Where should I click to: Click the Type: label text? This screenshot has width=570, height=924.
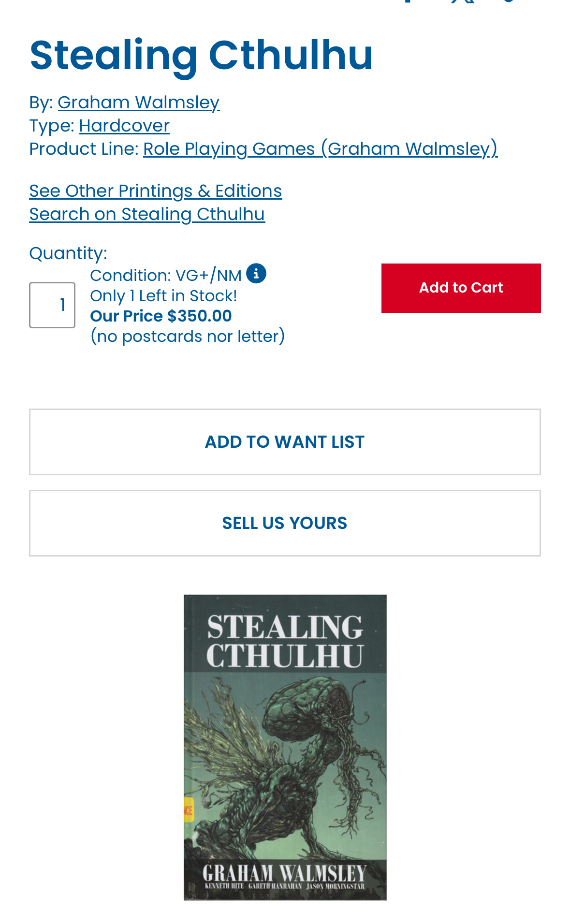[x=51, y=126]
